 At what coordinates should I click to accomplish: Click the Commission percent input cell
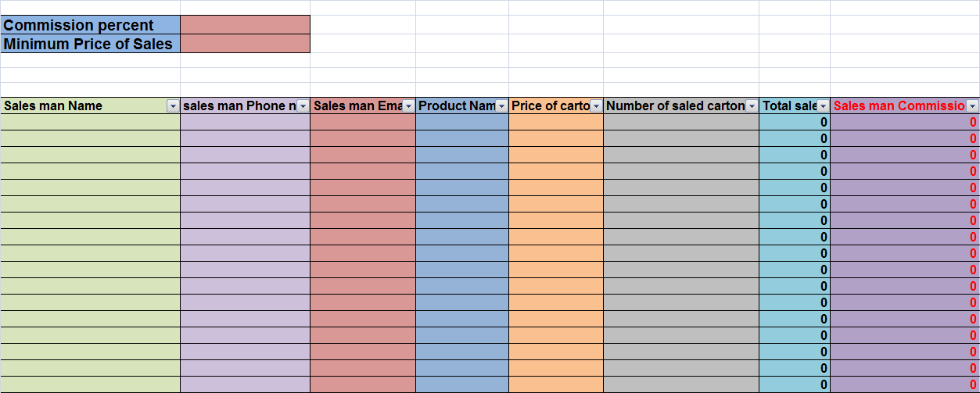[x=245, y=25]
